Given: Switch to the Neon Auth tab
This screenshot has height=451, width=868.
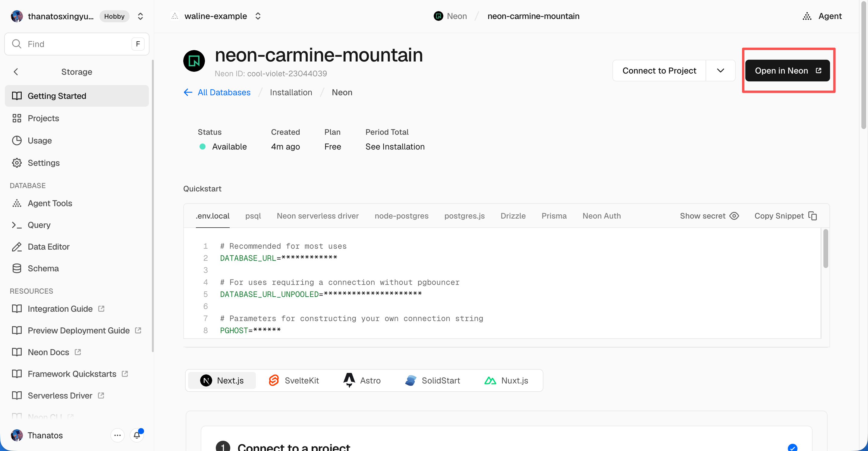Looking at the screenshot, I should pos(602,216).
